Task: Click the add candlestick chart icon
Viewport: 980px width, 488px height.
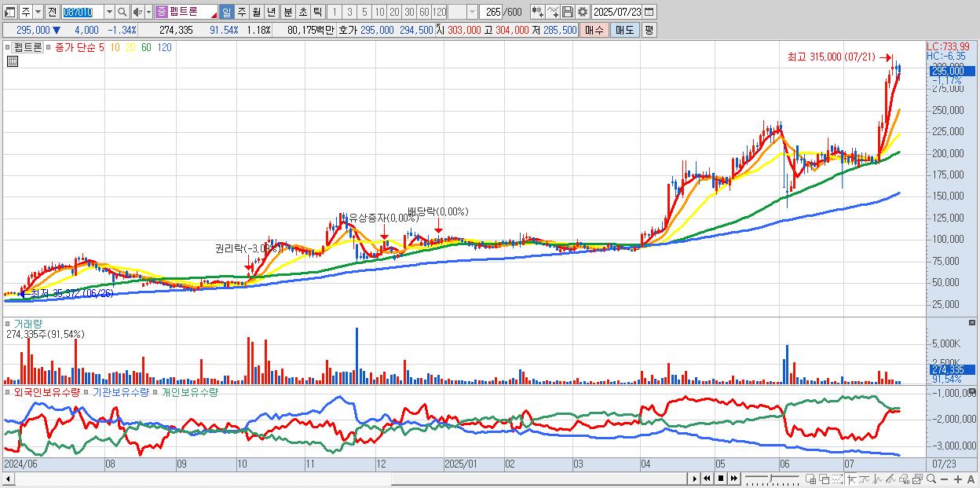Action: pos(538,12)
